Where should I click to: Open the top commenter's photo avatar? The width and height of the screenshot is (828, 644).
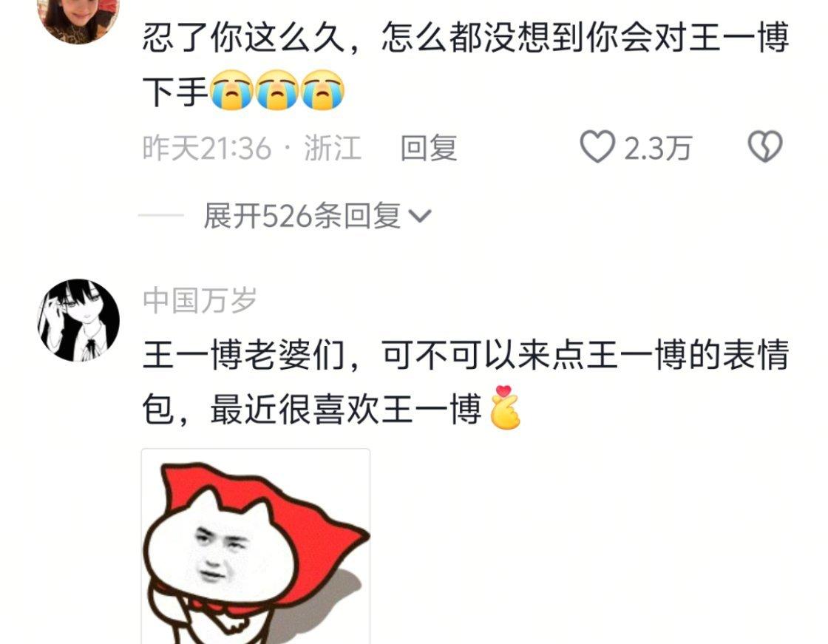78,20
